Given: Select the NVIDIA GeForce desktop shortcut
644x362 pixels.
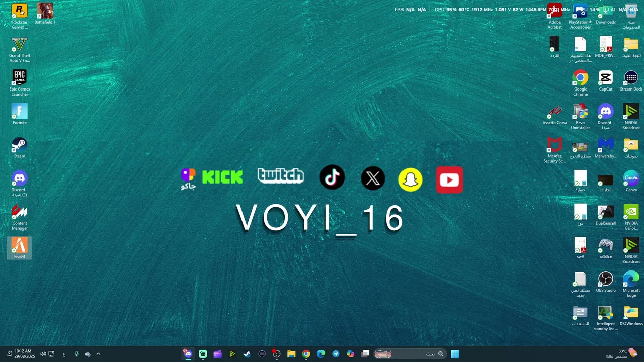Looking at the screenshot, I should (631, 217).
